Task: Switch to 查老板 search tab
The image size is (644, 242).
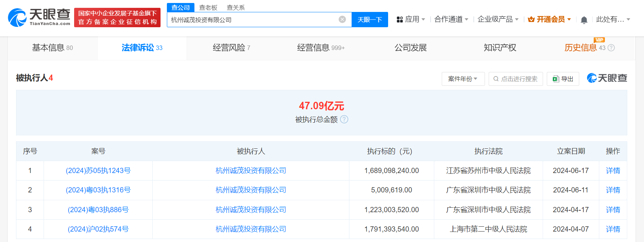Action: coord(208,7)
